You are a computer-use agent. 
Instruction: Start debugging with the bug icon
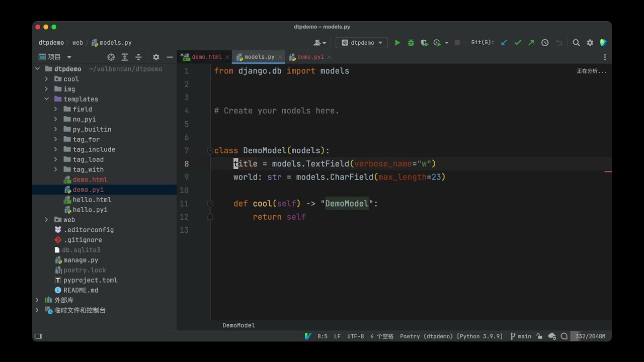coord(411,43)
